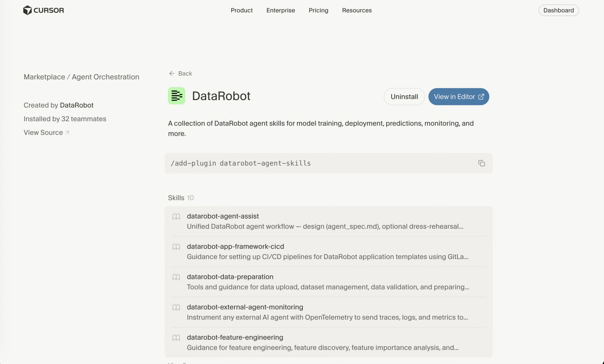Open the Resources menu

pyautogui.click(x=357, y=10)
